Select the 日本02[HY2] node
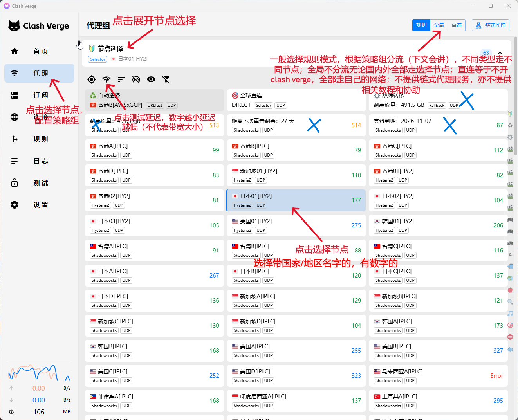The image size is (518, 420). click(x=438, y=200)
